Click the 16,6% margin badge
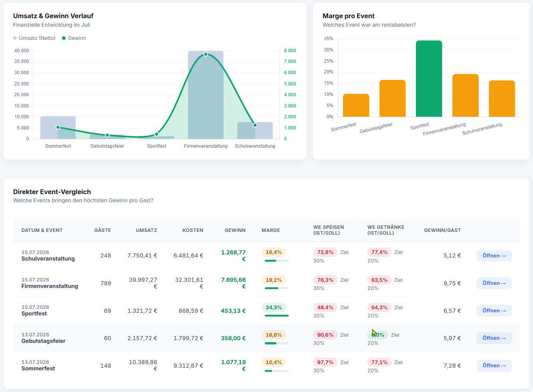The width and height of the screenshot is (533, 392). 274,335
